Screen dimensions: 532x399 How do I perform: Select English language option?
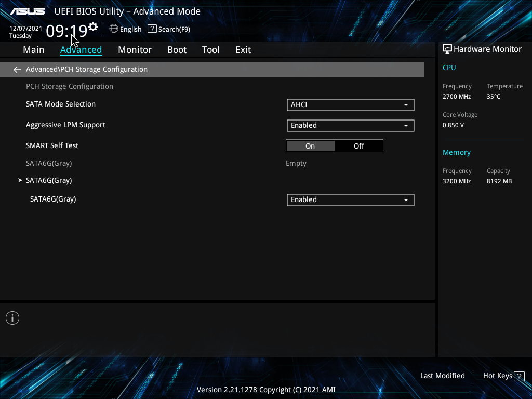pos(130,30)
